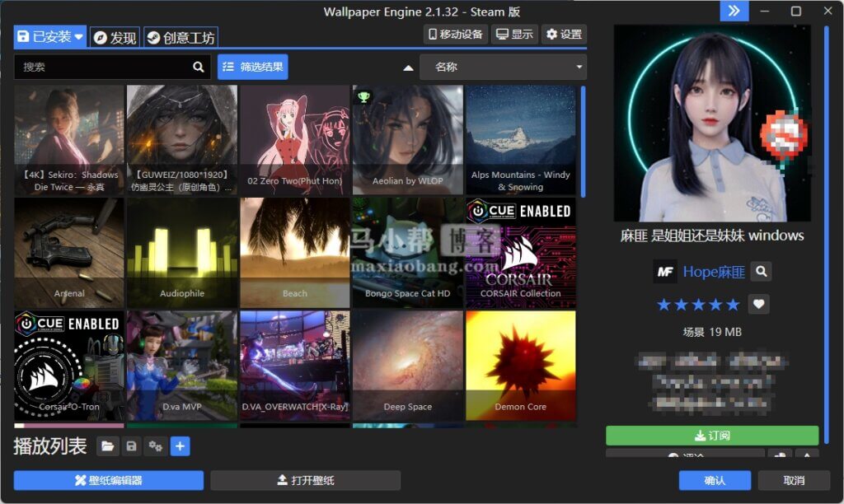Click the wallpaper list vertical scrollbar
The image size is (844, 504).
583,142
